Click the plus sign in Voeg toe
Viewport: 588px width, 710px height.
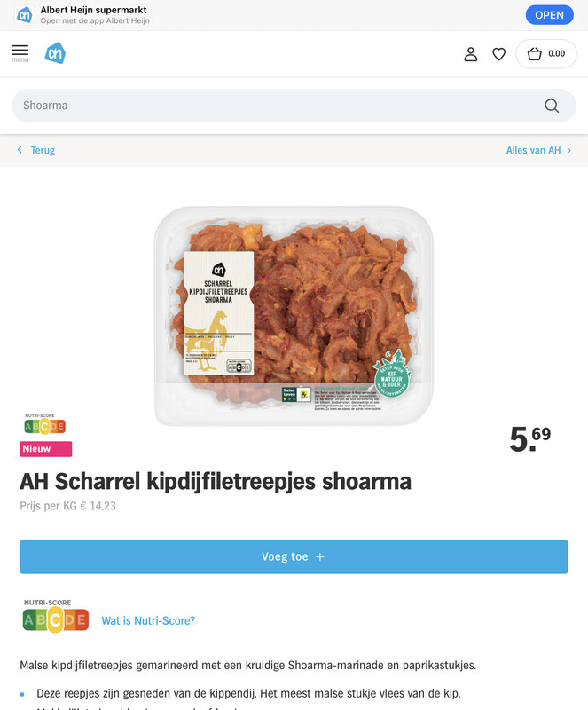pyautogui.click(x=320, y=557)
